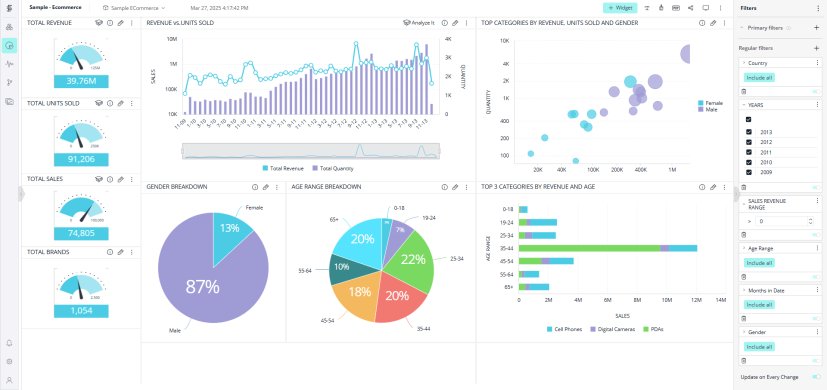827x390 pixels.
Task: Uncheck the 2012 year checkbox
Action: point(749,142)
